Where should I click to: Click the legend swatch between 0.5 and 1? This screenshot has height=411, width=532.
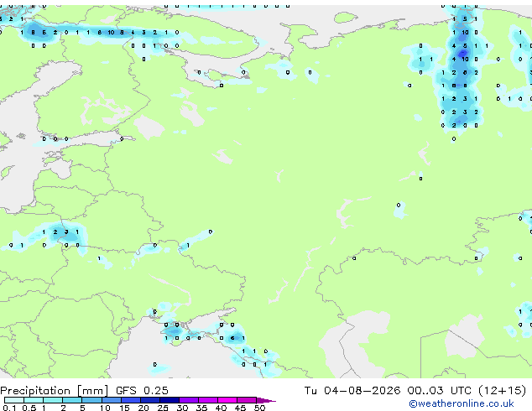pos(34,400)
